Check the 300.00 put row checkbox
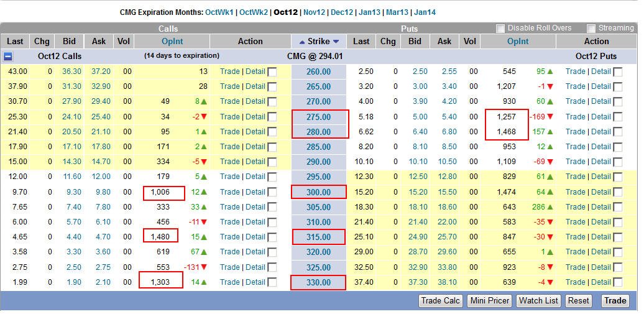This screenshot has height=314, width=644. (x=618, y=192)
